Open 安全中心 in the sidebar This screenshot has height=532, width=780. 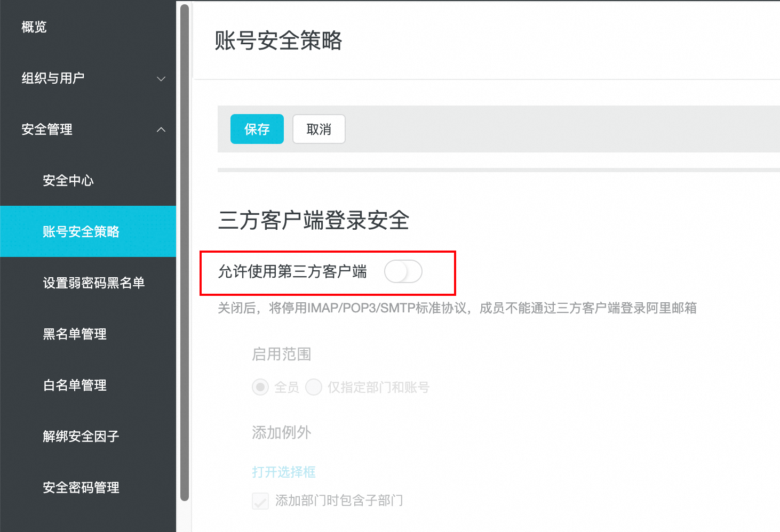[68, 181]
